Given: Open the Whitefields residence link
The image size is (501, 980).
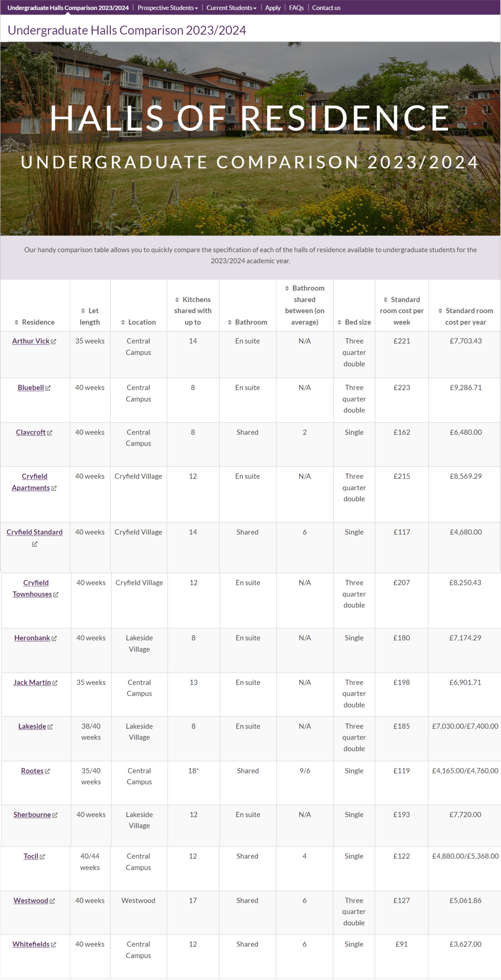Looking at the screenshot, I should click(x=31, y=944).
